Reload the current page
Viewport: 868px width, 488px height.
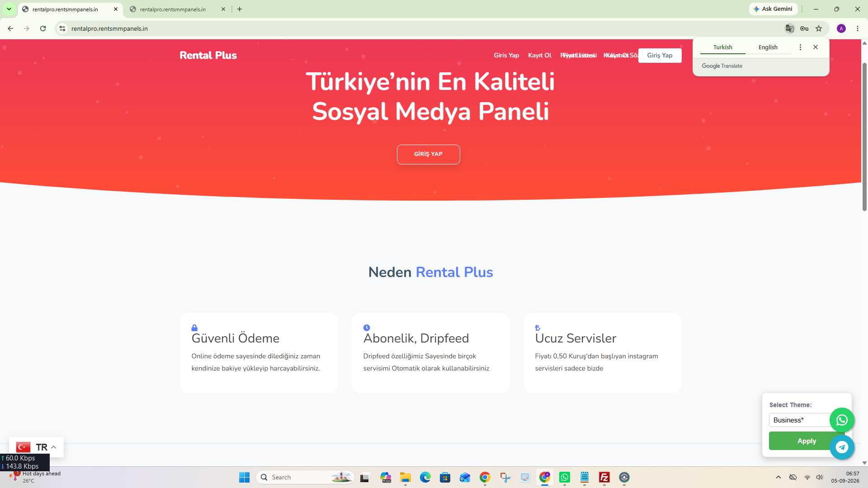pos(43,28)
